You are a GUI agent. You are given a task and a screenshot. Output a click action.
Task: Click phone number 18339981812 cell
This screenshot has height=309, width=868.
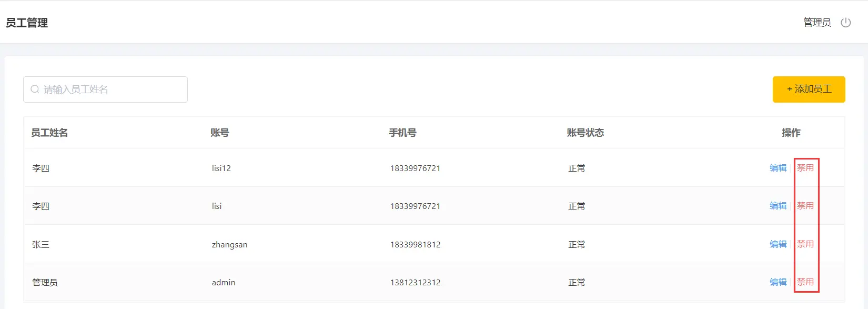point(415,245)
